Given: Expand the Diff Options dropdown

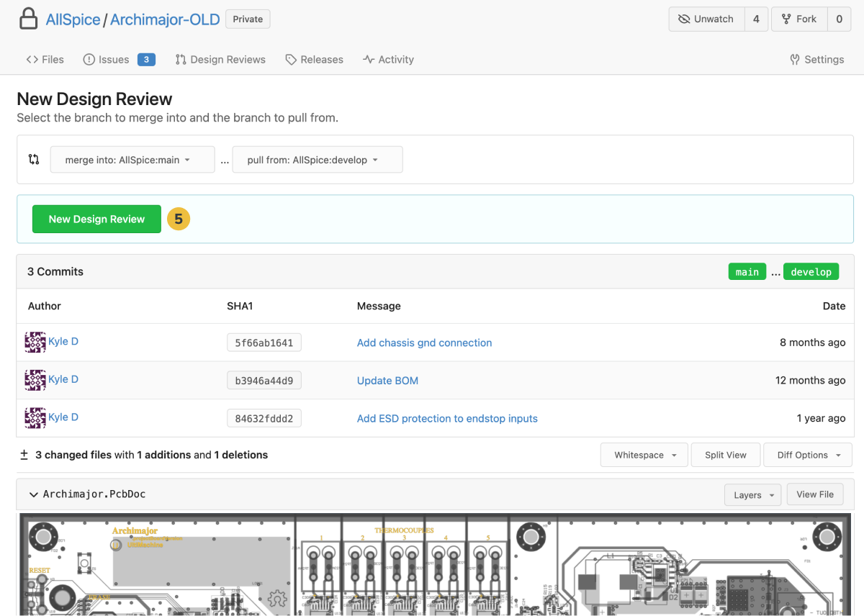Looking at the screenshot, I should [808, 455].
